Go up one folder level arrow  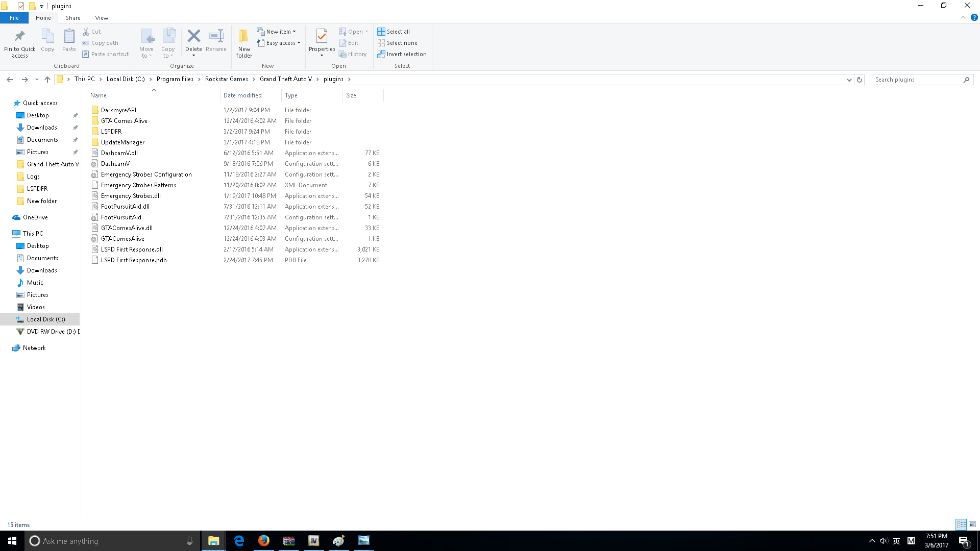pos(47,80)
